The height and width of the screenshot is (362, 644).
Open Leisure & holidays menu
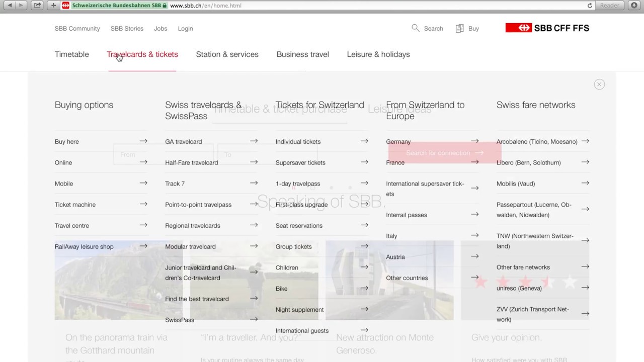[x=378, y=54]
